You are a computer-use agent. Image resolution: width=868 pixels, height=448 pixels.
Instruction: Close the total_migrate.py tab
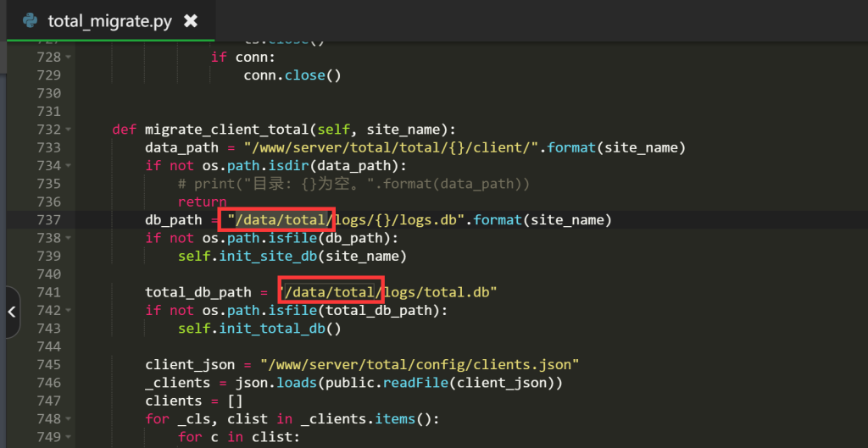tap(191, 20)
